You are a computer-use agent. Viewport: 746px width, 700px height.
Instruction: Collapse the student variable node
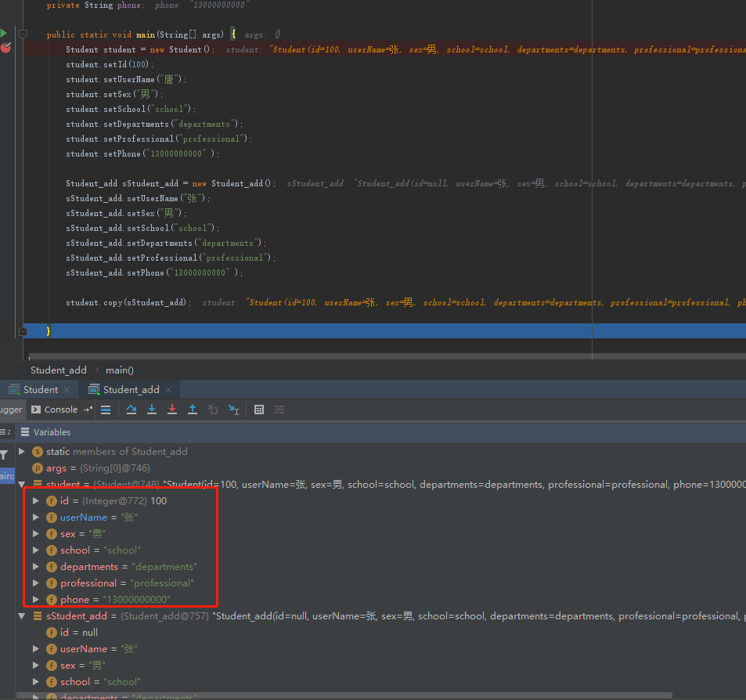click(x=22, y=484)
